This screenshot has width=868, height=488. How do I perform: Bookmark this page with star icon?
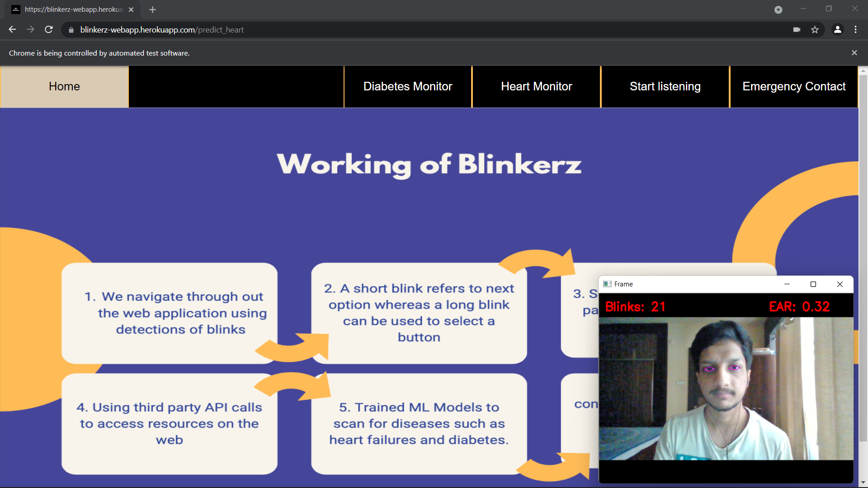(815, 30)
